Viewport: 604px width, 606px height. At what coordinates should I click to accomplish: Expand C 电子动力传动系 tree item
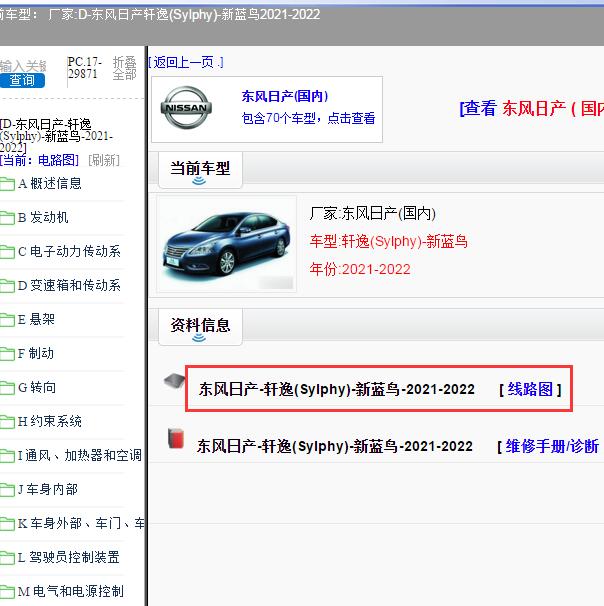pos(69,252)
